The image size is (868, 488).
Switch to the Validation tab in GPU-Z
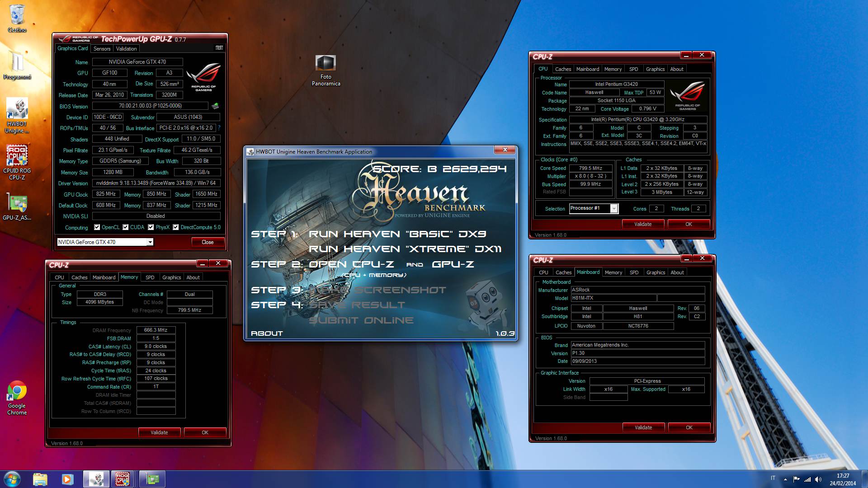[x=126, y=48]
